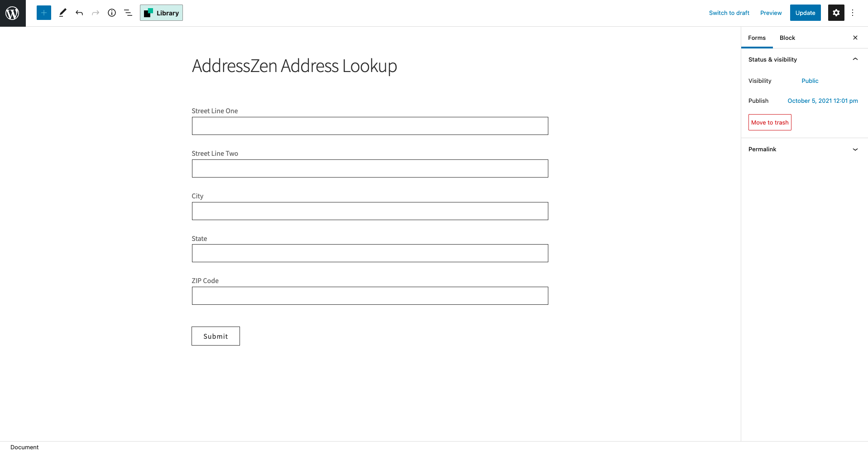Collapse the Status & visibility section
Screen dimensions: 868x452
(855, 59)
